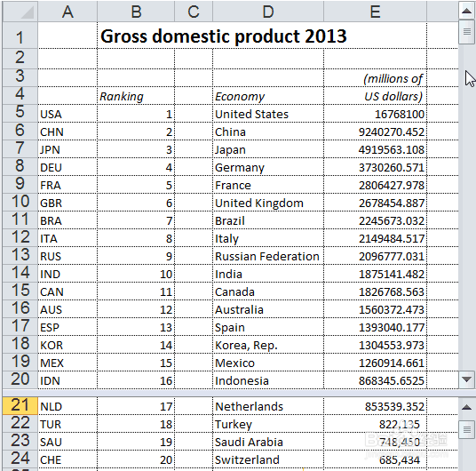Select column D header
This screenshot has height=471, width=476.
coord(268,12)
